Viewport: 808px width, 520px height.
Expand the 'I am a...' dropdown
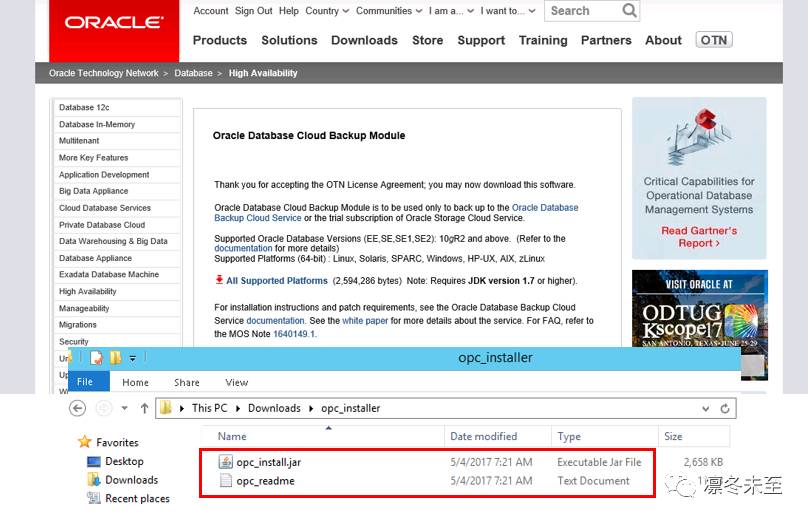tap(451, 11)
